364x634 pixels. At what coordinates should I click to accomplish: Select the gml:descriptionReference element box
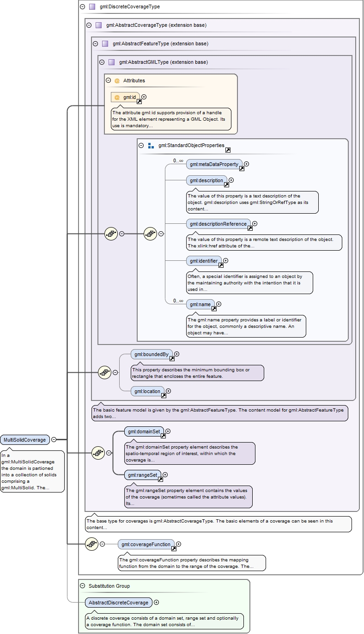point(218,224)
